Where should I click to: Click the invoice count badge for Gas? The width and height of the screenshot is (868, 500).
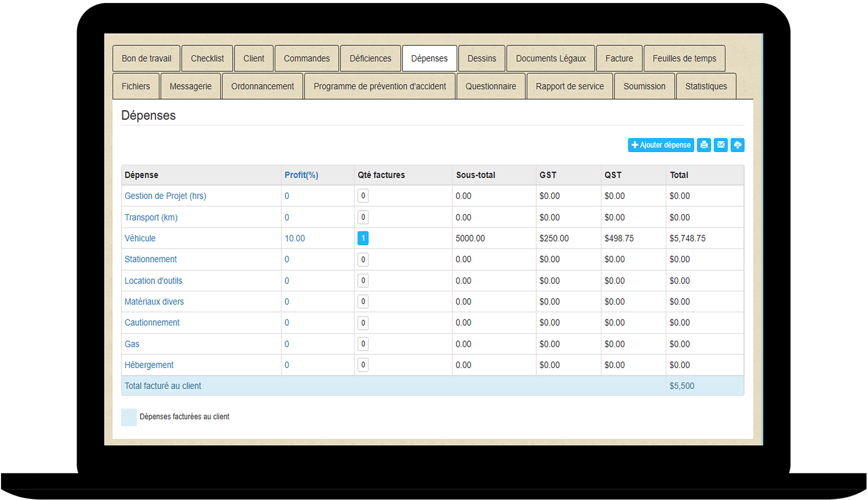point(363,344)
